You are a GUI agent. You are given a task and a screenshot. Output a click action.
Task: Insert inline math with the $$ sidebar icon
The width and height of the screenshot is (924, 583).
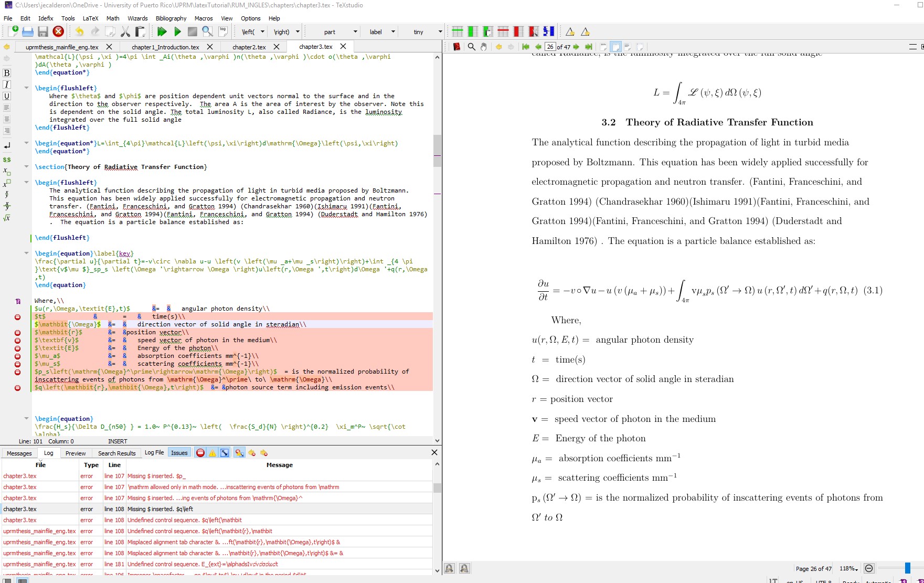coord(7,160)
